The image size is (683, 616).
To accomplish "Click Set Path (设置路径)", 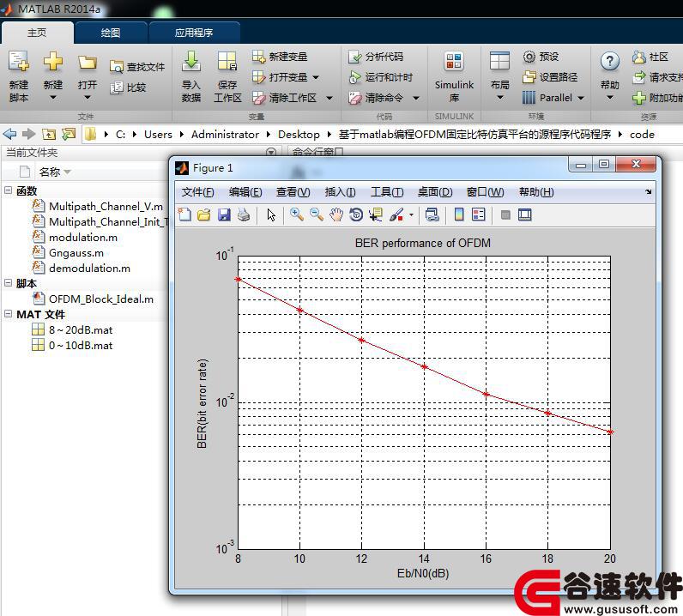I will (x=550, y=77).
